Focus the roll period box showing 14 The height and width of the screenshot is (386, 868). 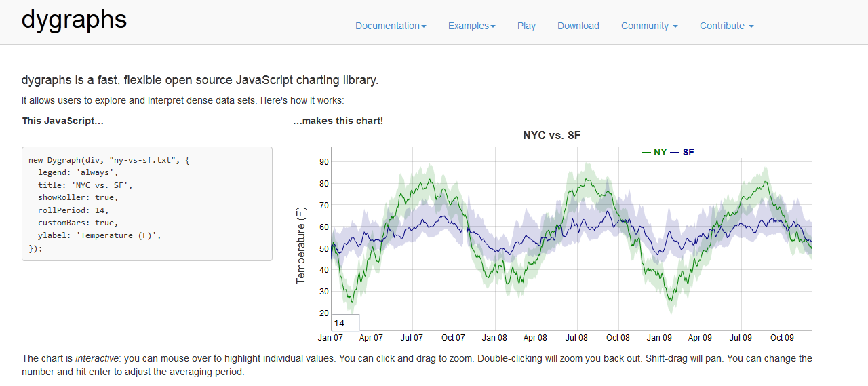pos(345,323)
